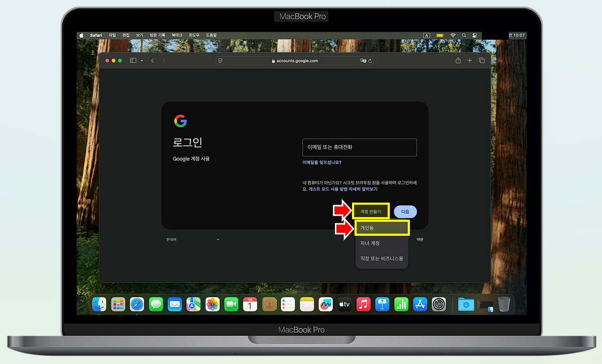This screenshot has height=364, width=602.
Task: Open the 도움말 menu
Action: 211,35
